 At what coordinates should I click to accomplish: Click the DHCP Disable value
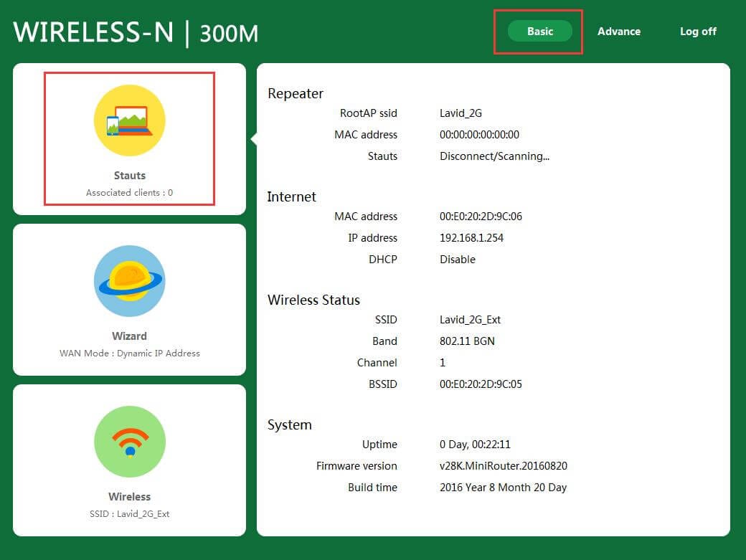[458, 260]
